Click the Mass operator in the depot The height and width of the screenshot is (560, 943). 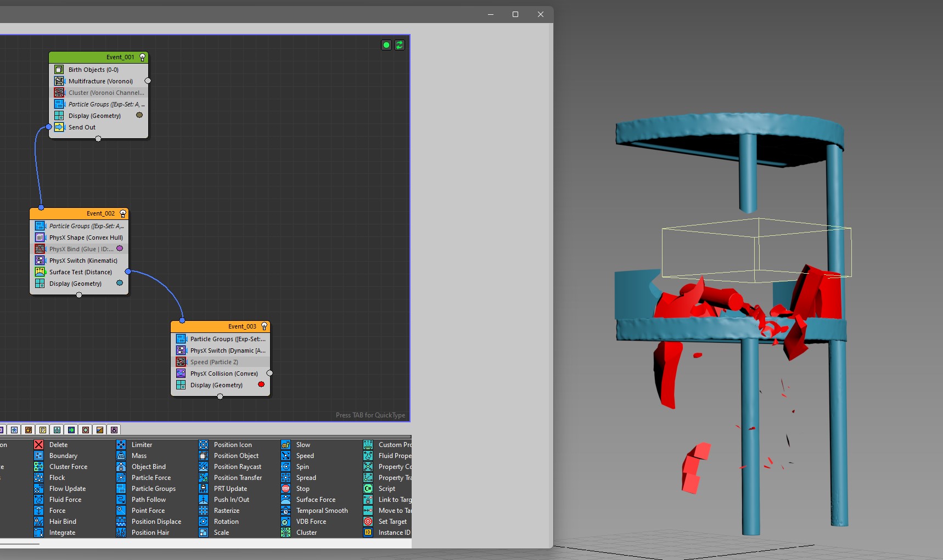pyautogui.click(x=139, y=456)
